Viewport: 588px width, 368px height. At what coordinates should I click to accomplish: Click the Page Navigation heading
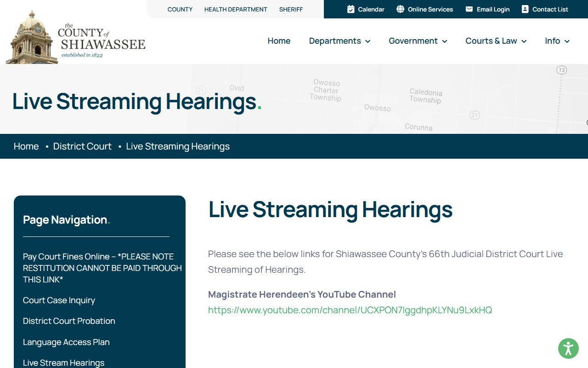coord(67,220)
